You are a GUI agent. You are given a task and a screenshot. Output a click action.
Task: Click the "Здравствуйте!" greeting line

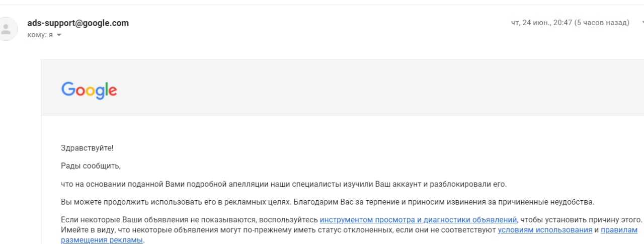87,148
